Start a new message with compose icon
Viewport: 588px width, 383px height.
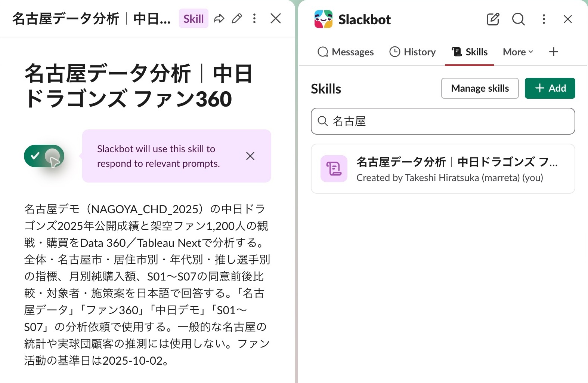point(493,19)
